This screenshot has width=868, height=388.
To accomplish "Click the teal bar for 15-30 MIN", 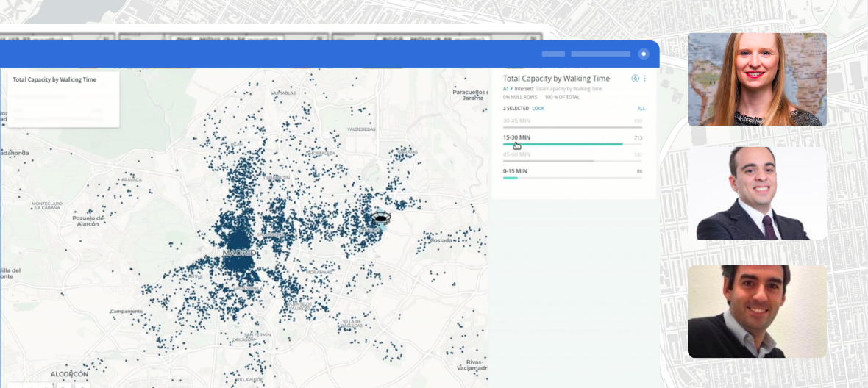I will [563, 144].
